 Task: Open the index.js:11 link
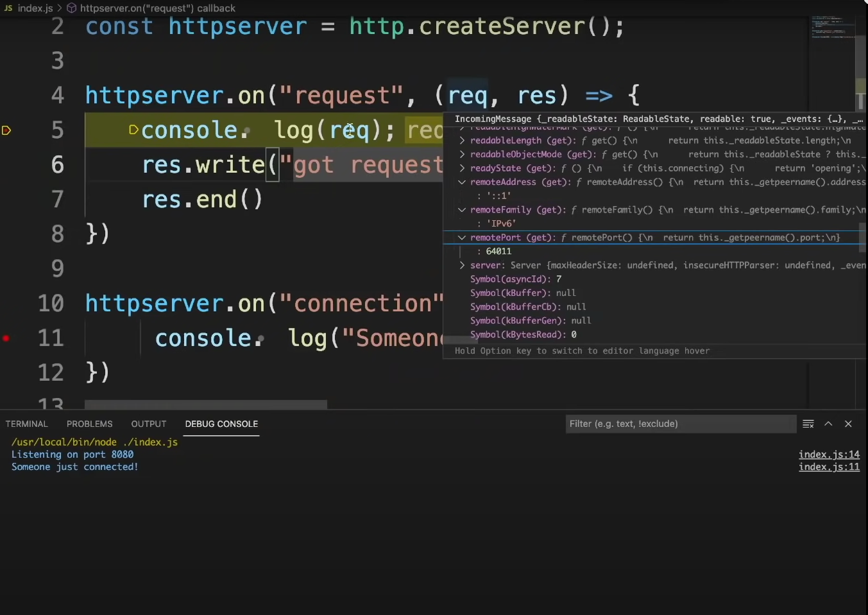pyautogui.click(x=828, y=467)
